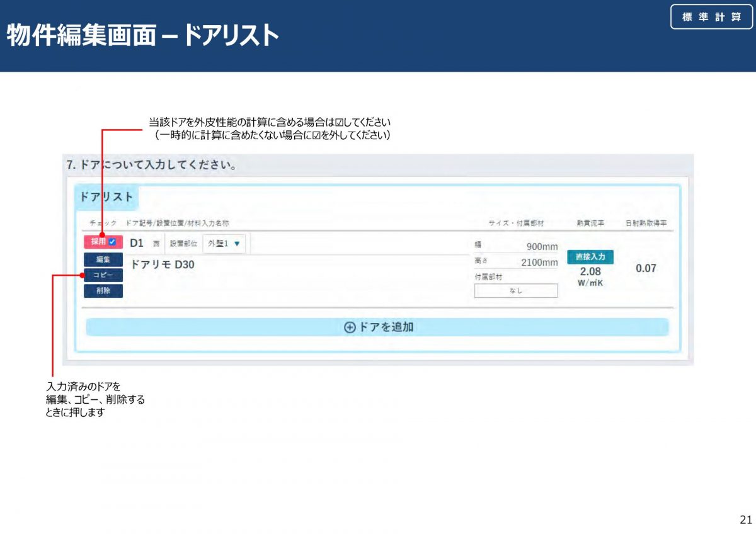Delete door D1 with the 削除 button
Image resolution: width=756 pixels, height=534 pixels.
pyautogui.click(x=103, y=291)
